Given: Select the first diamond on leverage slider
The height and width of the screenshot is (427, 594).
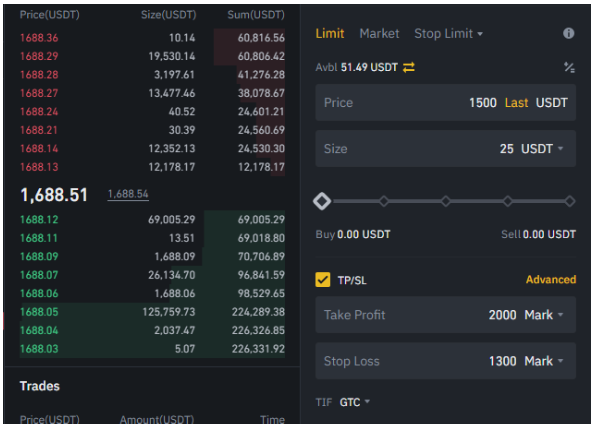Looking at the screenshot, I should click(322, 201).
